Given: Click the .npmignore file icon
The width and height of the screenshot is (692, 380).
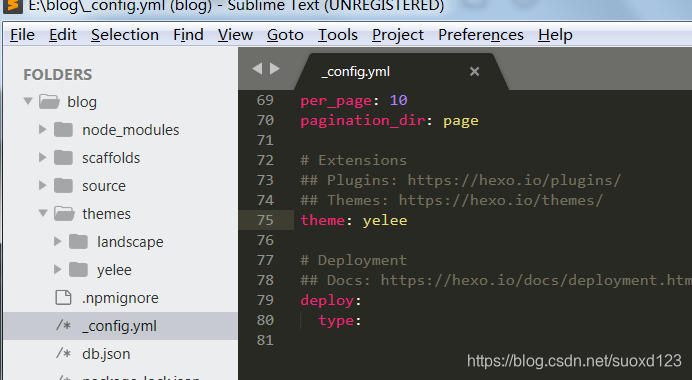Looking at the screenshot, I should (63, 297).
